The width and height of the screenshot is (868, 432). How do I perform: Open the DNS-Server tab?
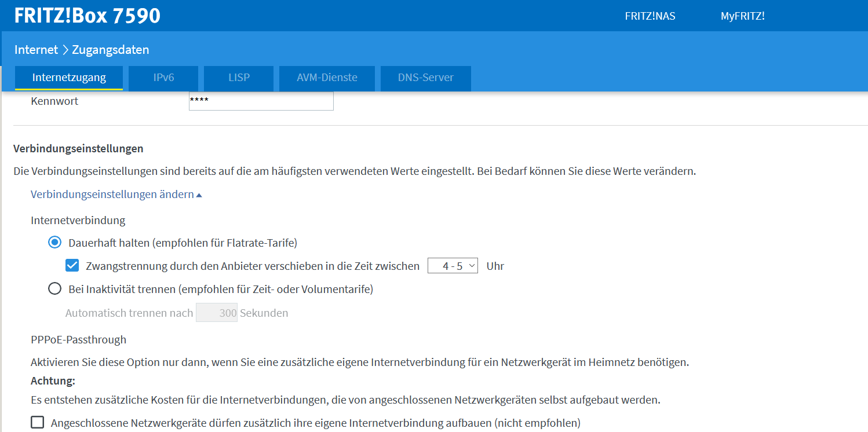pos(425,78)
